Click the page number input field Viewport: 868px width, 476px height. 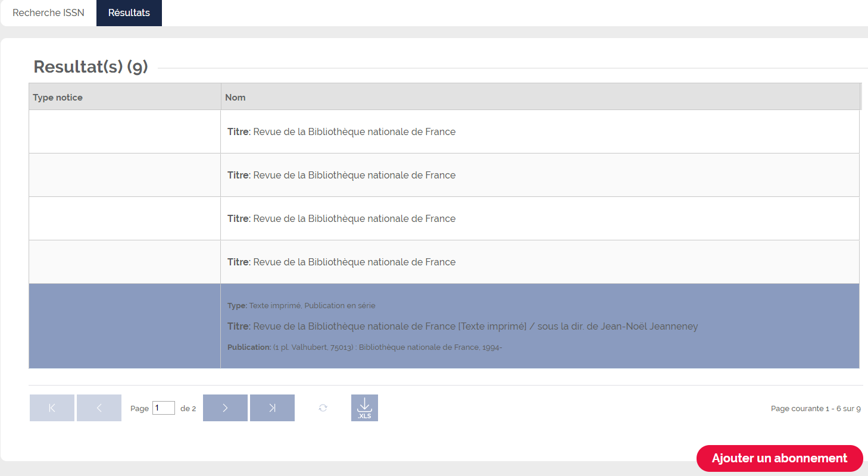point(164,408)
